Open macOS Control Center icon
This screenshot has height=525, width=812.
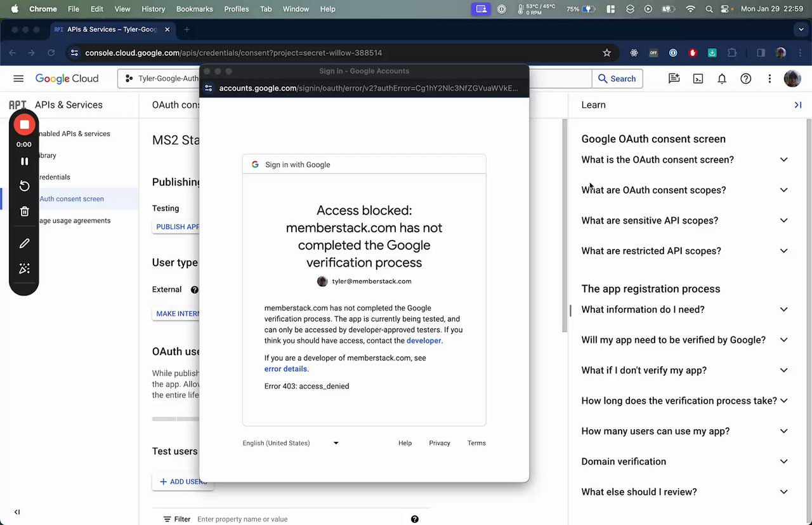[x=725, y=9]
